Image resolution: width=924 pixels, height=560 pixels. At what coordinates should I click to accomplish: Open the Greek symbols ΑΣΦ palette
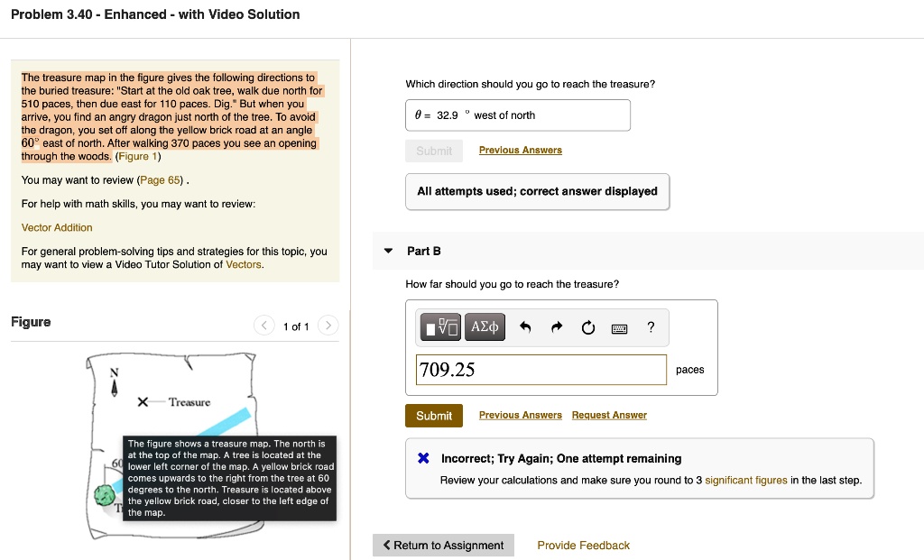pos(485,326)
